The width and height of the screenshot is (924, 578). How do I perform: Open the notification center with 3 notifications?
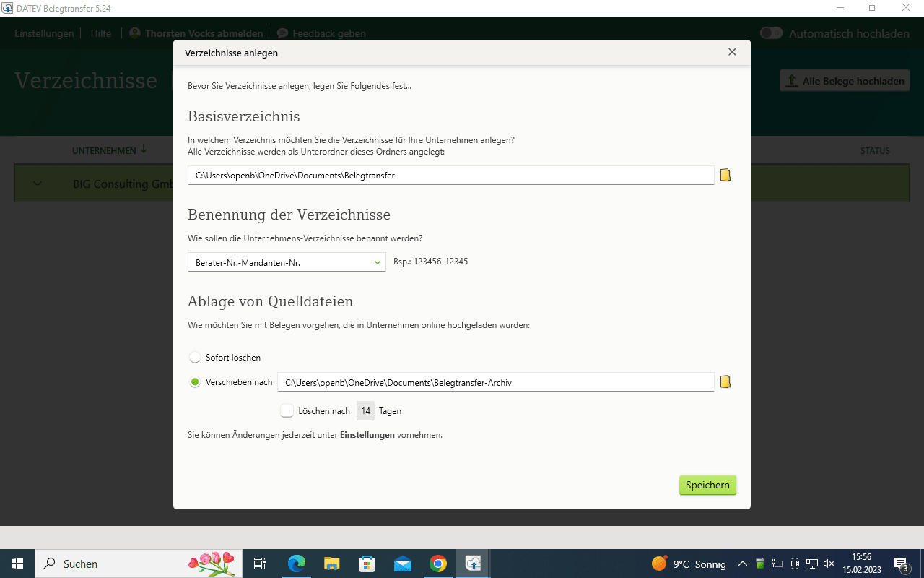coord(902,564)
